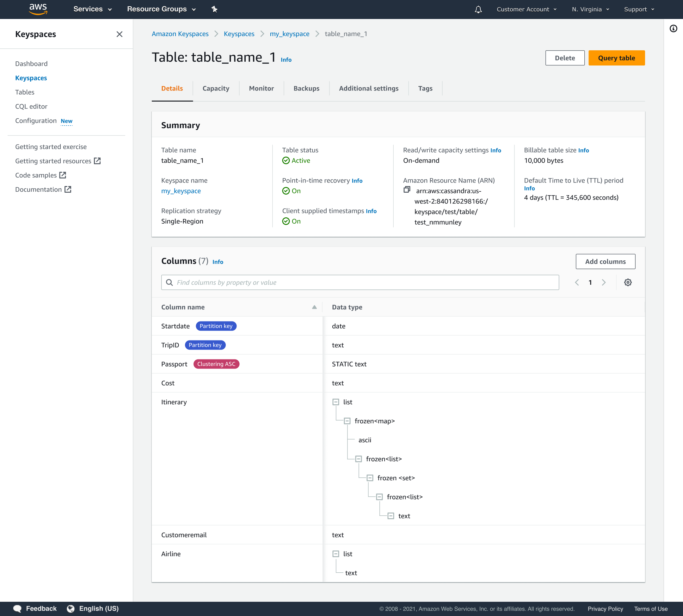Open the Services menu
Viewport: 683px width, 616px height.
point(92,9)
